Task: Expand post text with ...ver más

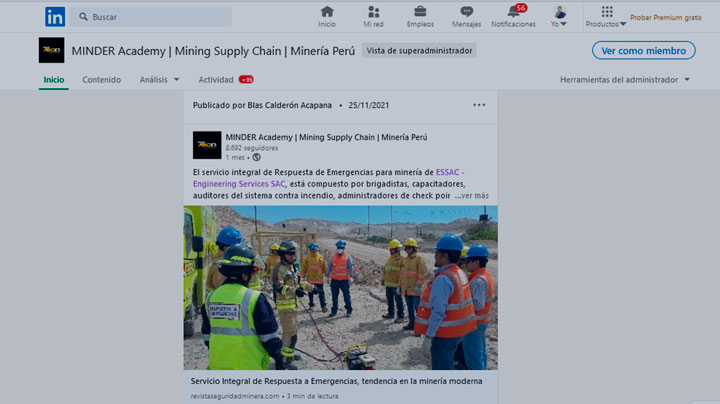Action: (x=471, y=196)
